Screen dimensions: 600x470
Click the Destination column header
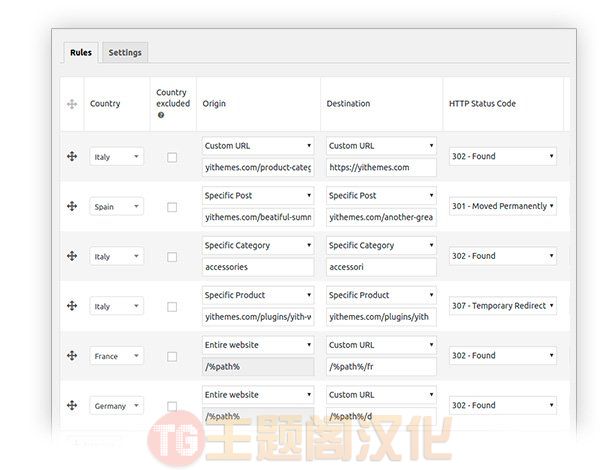click(348, 103)
